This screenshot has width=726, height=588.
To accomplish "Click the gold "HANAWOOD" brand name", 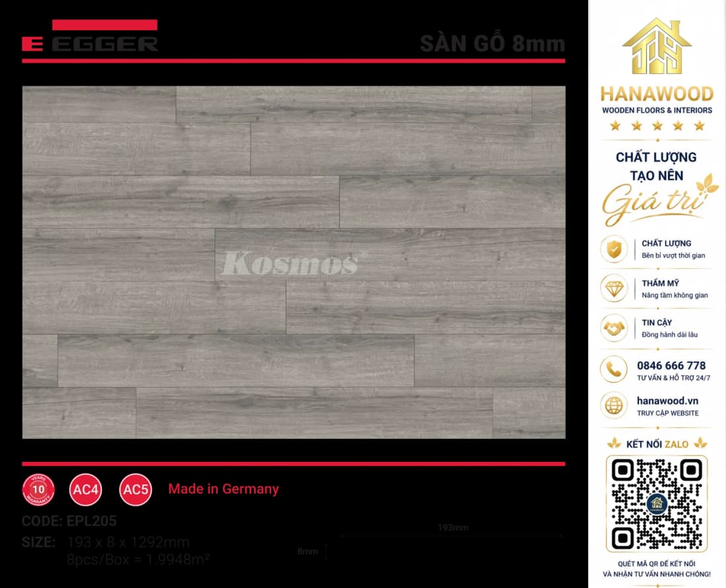I will tap(657, 94).
